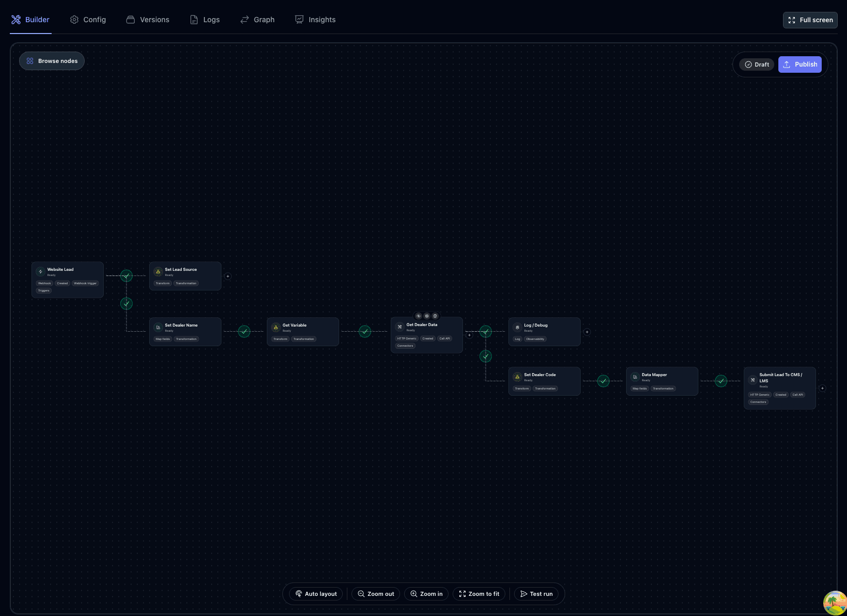847x616 pixels.
Task: Click Get Variable node icon
Action: click(x=276, y=327)
